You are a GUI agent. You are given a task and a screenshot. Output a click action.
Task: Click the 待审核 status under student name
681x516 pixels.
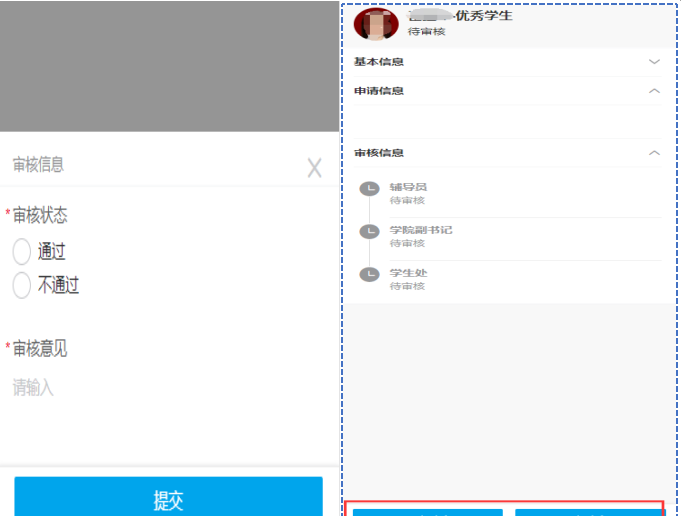tap(427, 32)
